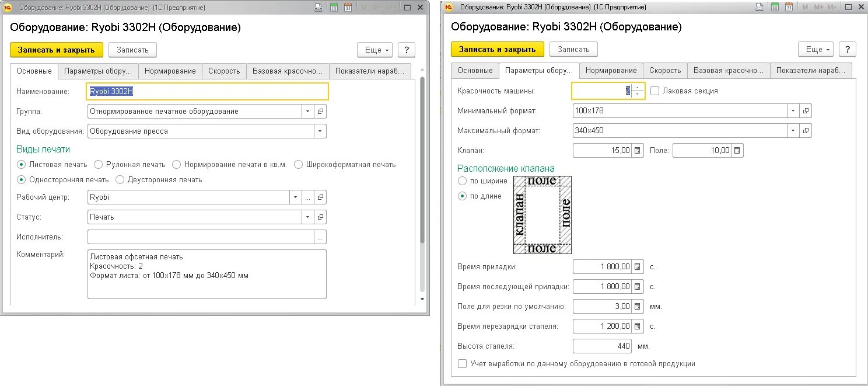
Task: Increase the Красочность машины value with the up arrow
Action: tap(638, 88)
